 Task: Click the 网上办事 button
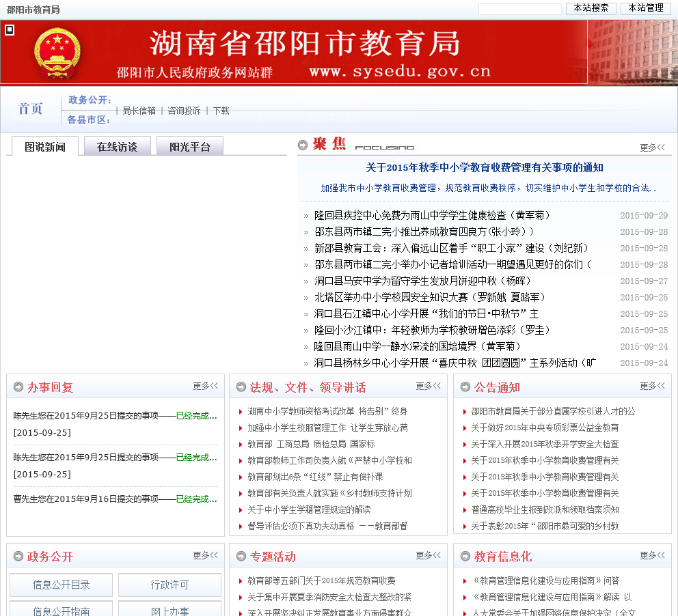pos(169,608)
